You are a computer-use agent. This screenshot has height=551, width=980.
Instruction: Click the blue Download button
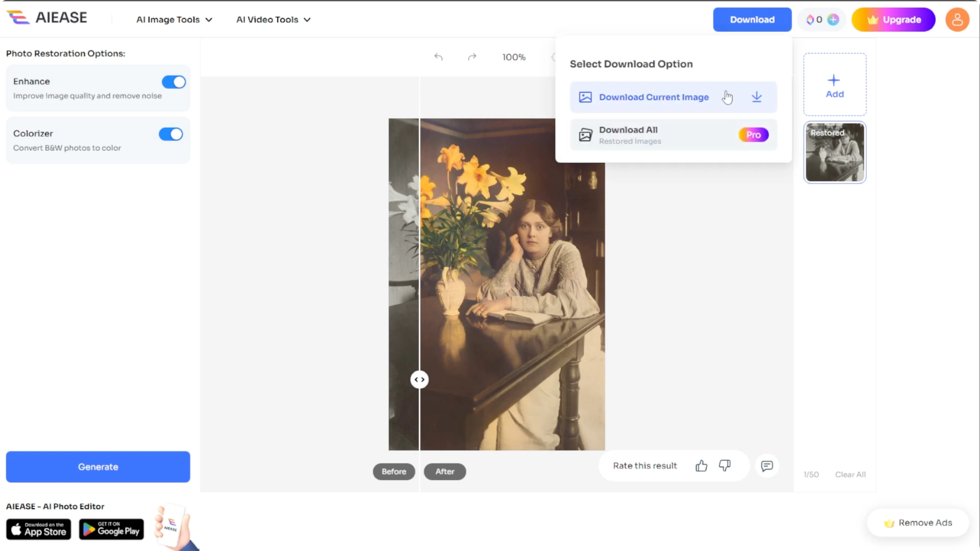(x=752, y=19)
